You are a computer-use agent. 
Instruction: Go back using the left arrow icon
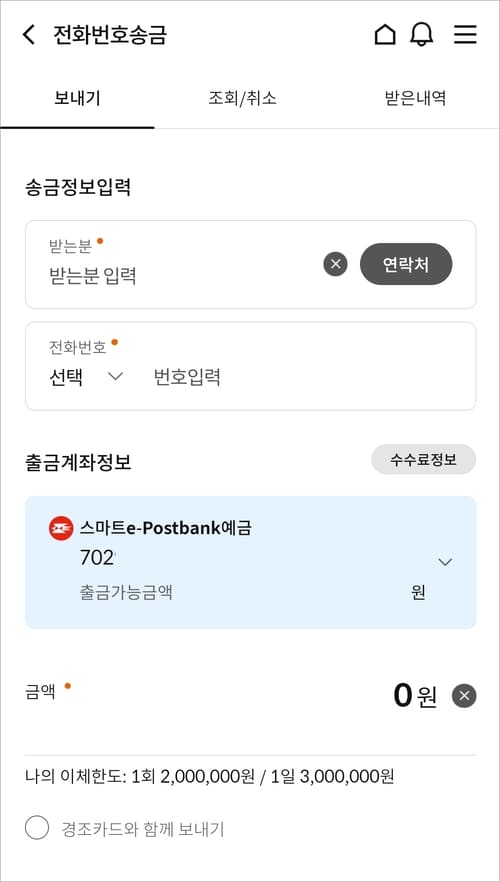point(28,35)
